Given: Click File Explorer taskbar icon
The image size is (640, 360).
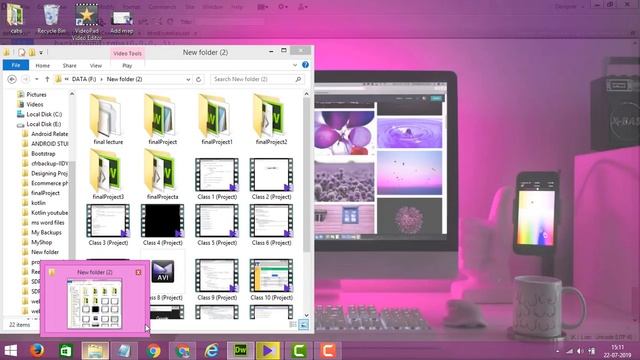Looking at the screenshot, I should coord(95,351).
